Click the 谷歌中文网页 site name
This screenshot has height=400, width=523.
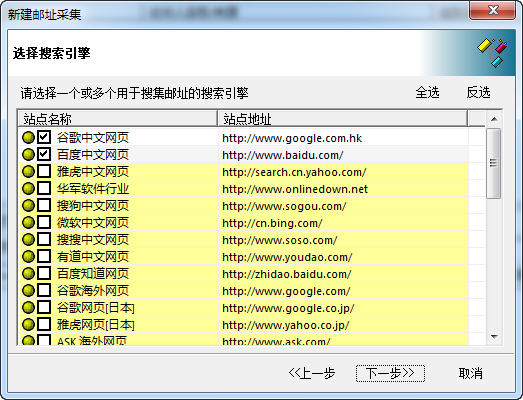coord(93,138)
